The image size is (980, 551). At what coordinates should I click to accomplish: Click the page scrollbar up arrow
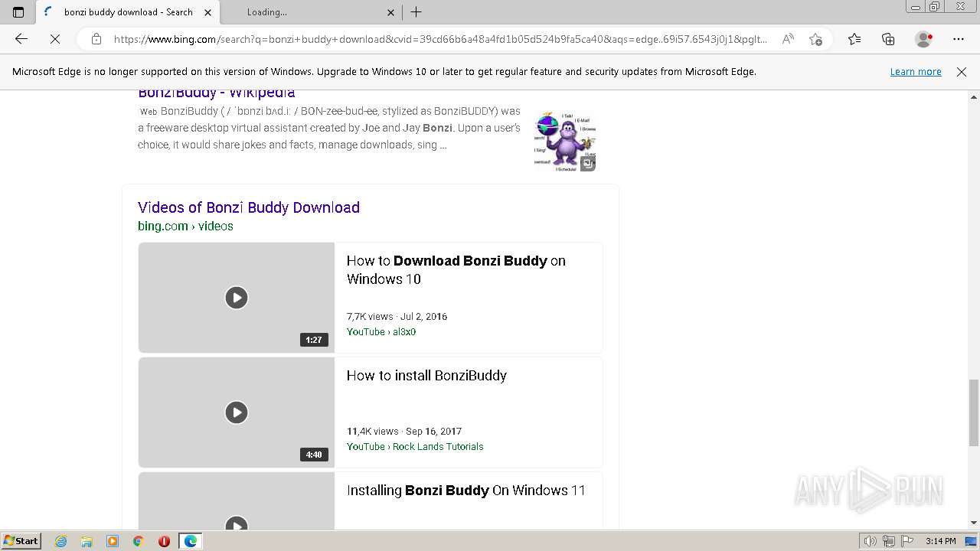[x=973, y=97]
